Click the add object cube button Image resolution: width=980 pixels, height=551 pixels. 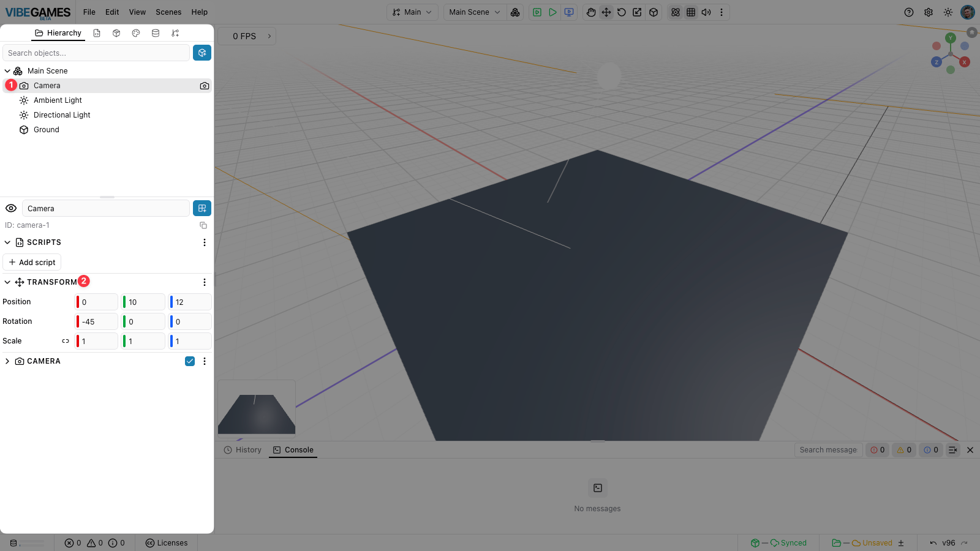(x=202, y=53)
